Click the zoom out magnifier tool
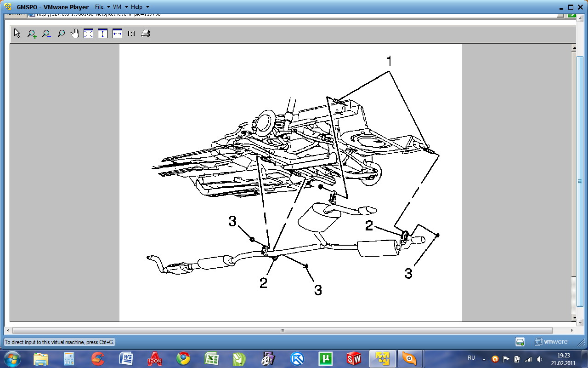 pos(46,34)
